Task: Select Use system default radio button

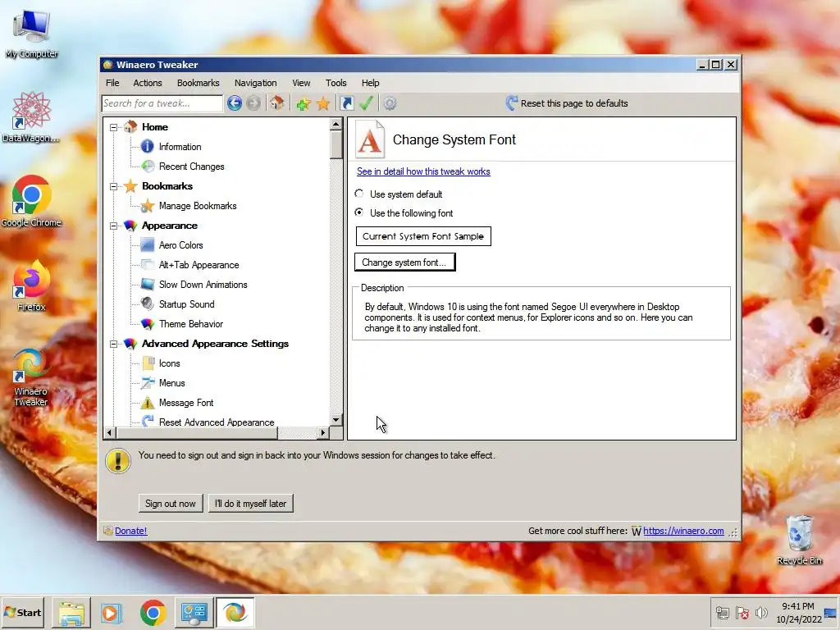Action: (x=359, y=194)
